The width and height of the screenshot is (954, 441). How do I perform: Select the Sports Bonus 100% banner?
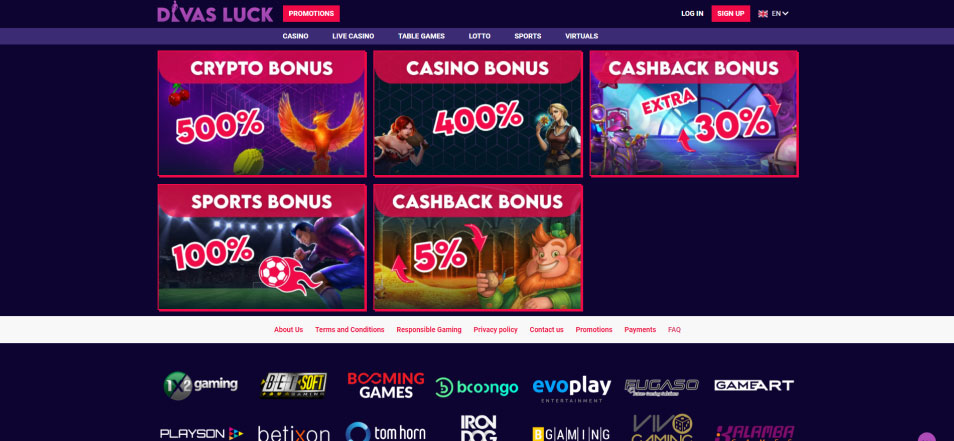[x=262, y=248]
